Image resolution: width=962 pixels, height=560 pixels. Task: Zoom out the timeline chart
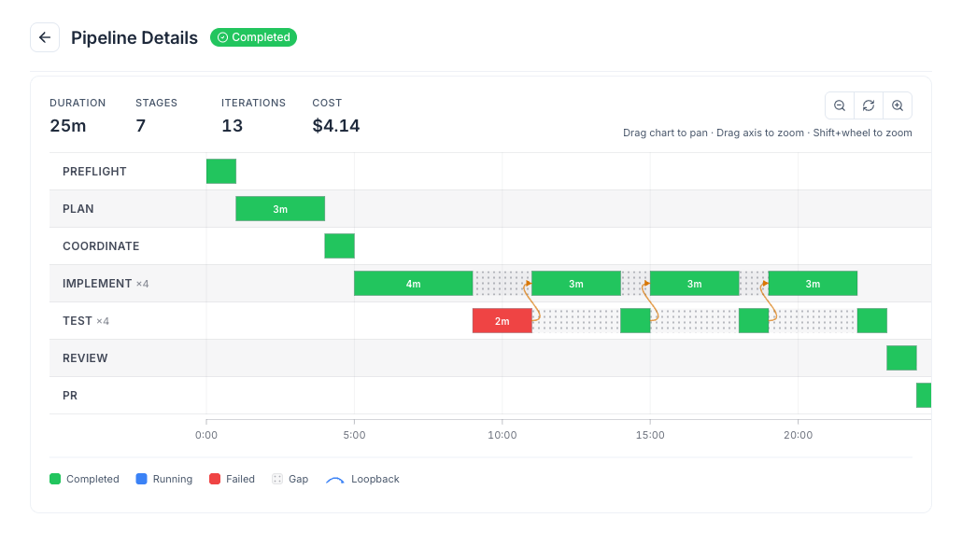(x=840, y=105)
